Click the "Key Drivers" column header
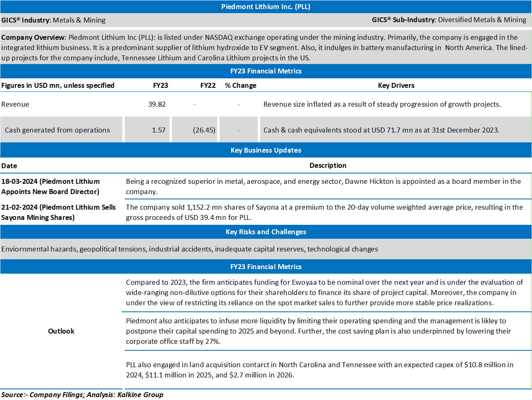Viewport: 532px width, 400px height. (x=396, y=85)
